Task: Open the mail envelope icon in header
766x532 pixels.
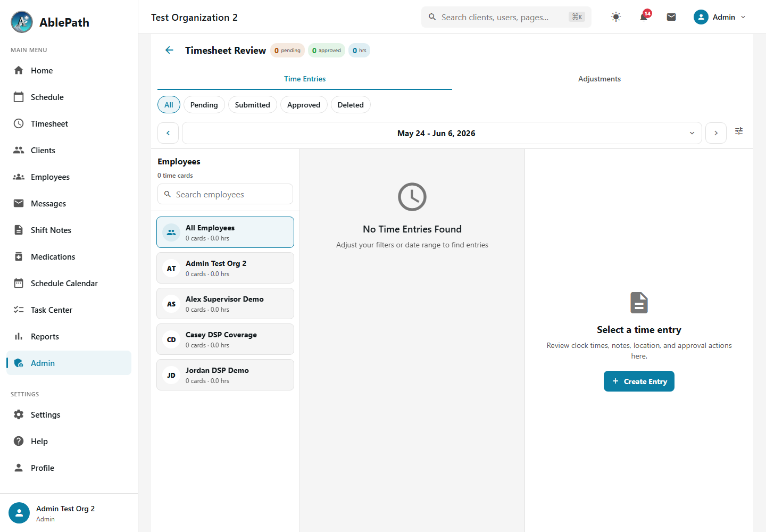Action: click(x=671, y=17)
